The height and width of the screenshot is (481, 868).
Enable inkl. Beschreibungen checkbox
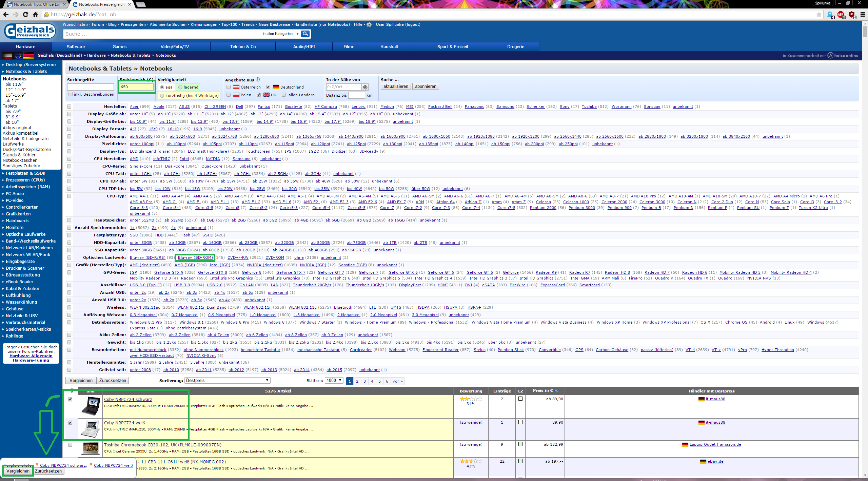71,94
